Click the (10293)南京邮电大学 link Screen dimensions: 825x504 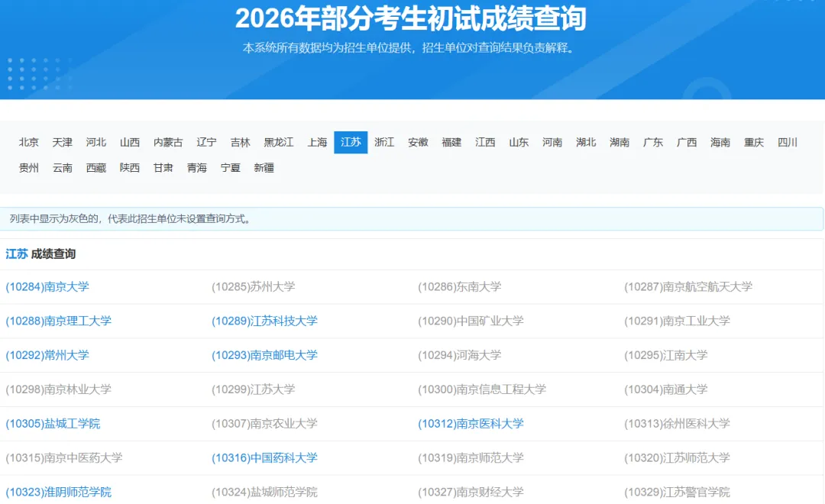(x=264, y=355)
